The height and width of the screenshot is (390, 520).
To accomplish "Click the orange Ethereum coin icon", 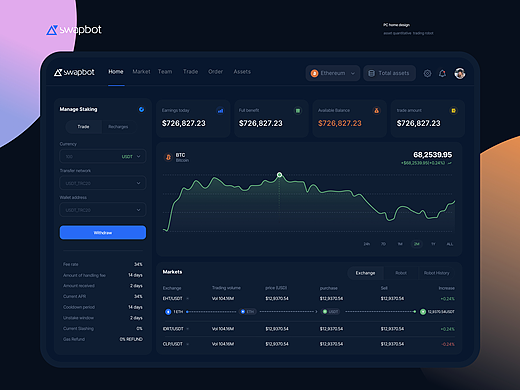I will pos(314,73).
